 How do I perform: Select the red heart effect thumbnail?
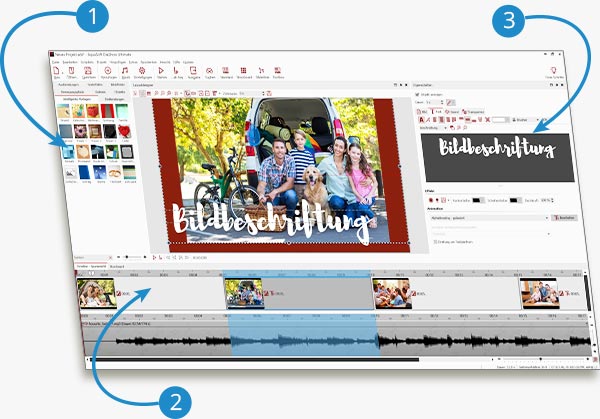click(x=124, y=132)
